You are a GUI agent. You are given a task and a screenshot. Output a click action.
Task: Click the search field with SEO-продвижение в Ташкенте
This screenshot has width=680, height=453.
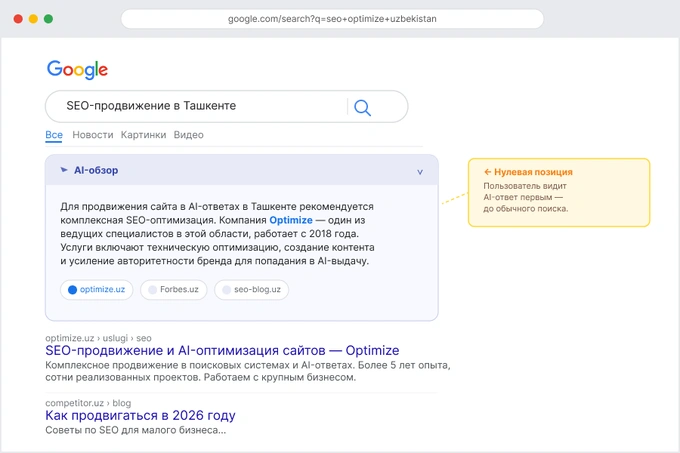click(x=226, y=106)
